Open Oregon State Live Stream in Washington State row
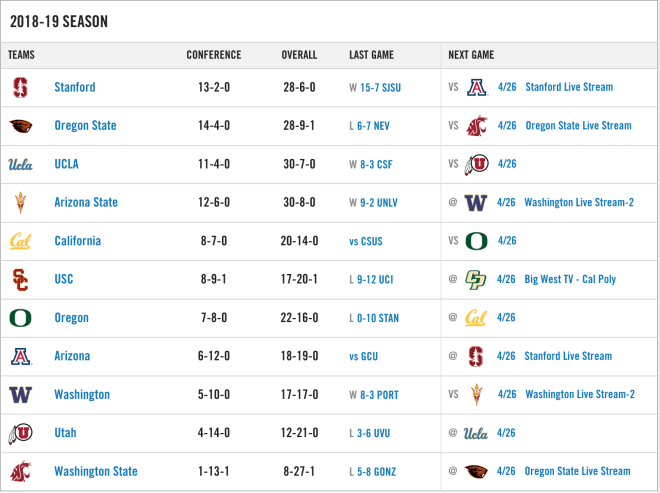The height and width of the screenshot is (493, 660). click(578, 471)
